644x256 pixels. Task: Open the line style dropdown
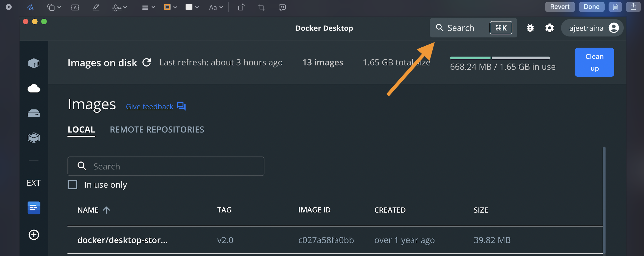tap(149, 7)
